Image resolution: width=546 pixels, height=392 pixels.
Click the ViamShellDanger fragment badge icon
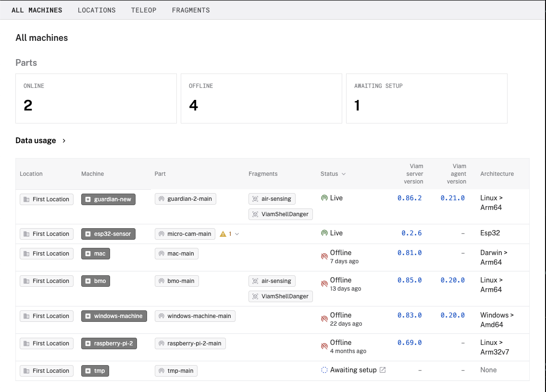255,214
